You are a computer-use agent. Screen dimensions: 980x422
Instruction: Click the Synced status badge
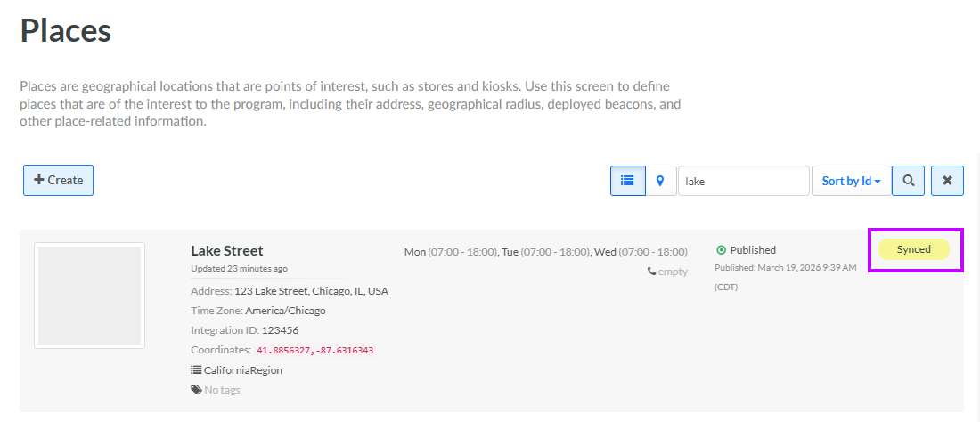pyautogui.click(x=913, y=249)
